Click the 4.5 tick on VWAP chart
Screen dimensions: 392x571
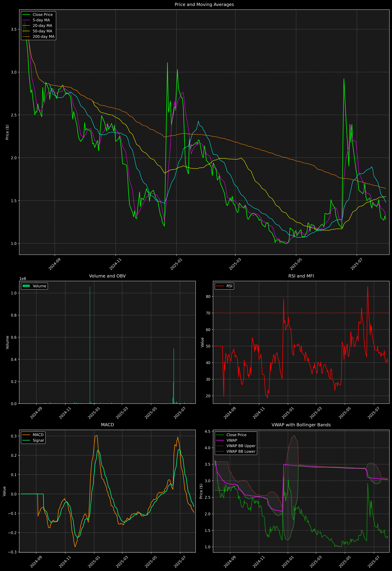click(x=208, y=431)
